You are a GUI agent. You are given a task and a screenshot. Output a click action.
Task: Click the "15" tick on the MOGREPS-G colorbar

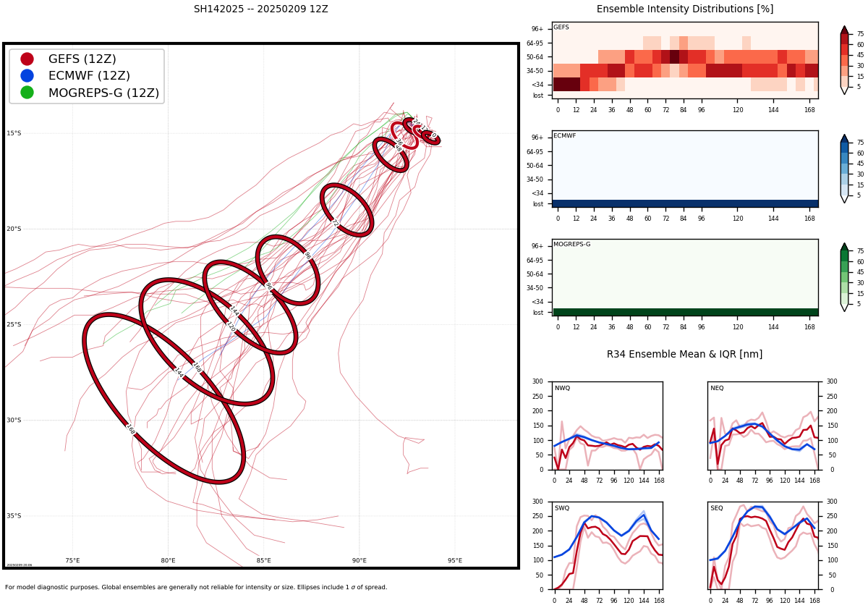(860, 293)
